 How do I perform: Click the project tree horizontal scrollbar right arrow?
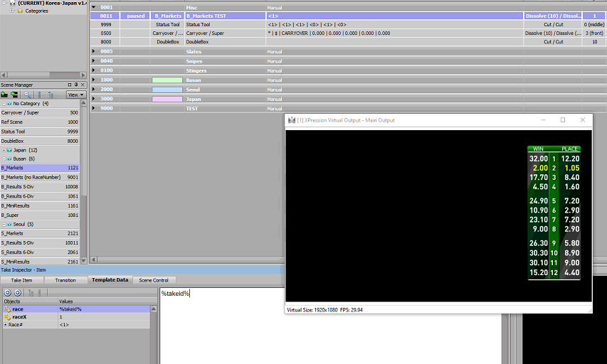pos(83,75)
